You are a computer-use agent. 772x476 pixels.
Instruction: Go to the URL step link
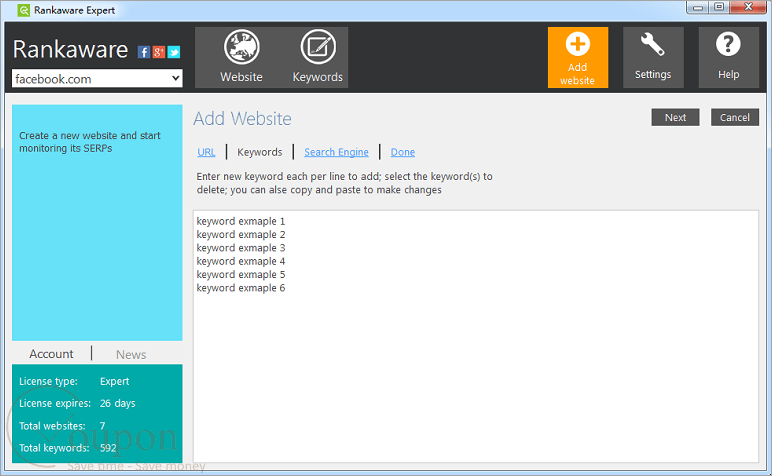(206, 152)
